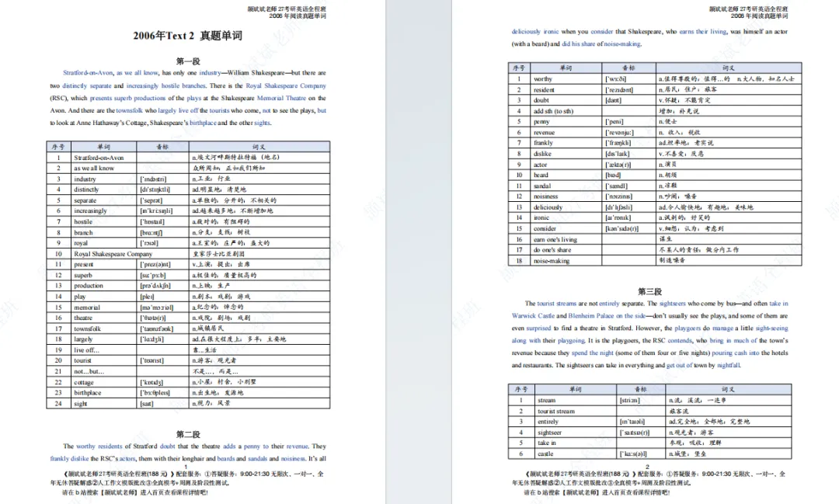Click the 'worthy' word cell in second table
Image resolution: width=839 pixels, height=504 pixels.
coord(566,78)
